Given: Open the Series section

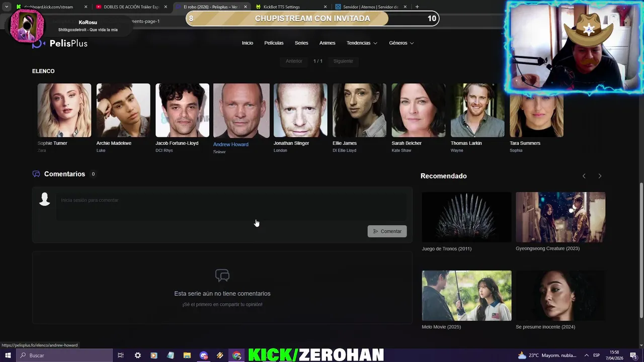Looking at the screenshot, I should (x=301, y=43).
